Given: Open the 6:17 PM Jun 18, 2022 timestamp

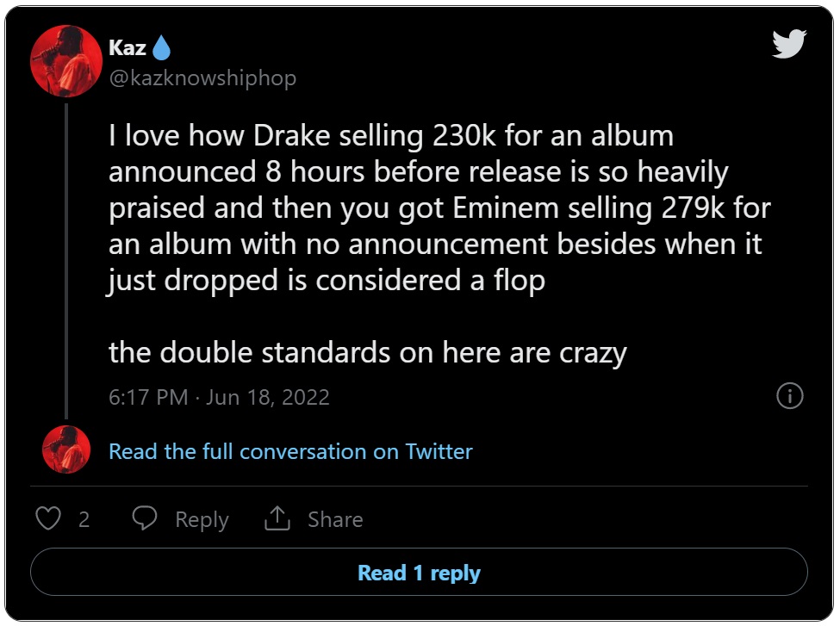Looking at the screenshot, I should pyautogui.click(x=219, y=397).
